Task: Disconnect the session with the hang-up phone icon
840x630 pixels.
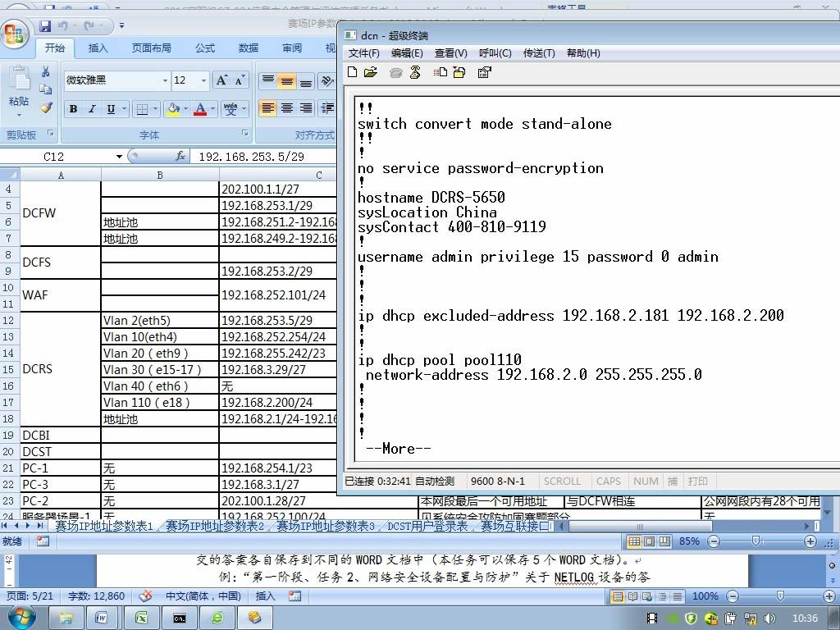Action: pos(415,72)
